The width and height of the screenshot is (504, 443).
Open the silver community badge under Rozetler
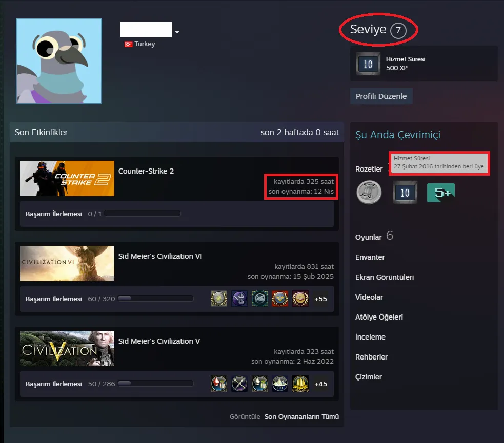(x=369, y=193)
